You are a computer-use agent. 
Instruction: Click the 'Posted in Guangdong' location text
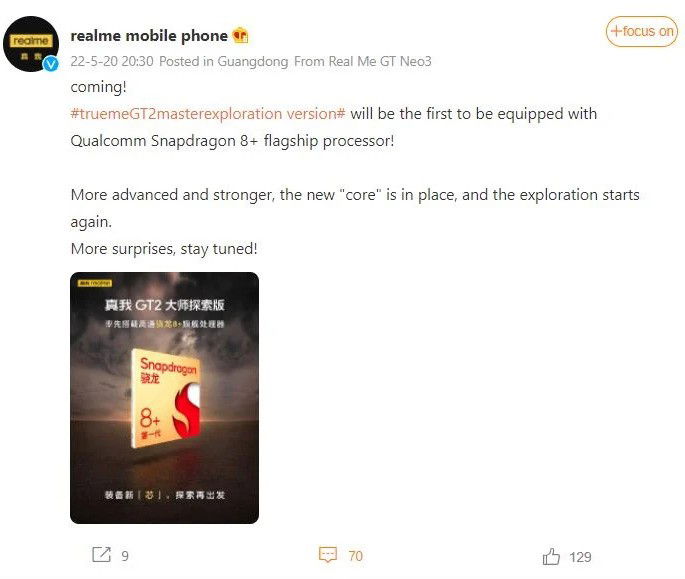coord(223,61)
